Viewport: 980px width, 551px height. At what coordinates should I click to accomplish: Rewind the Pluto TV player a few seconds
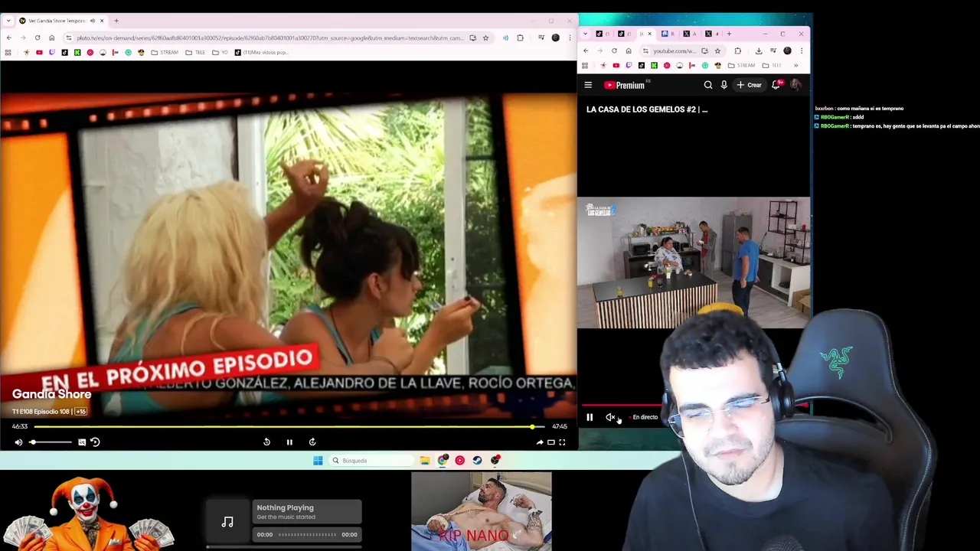[266, 442]
